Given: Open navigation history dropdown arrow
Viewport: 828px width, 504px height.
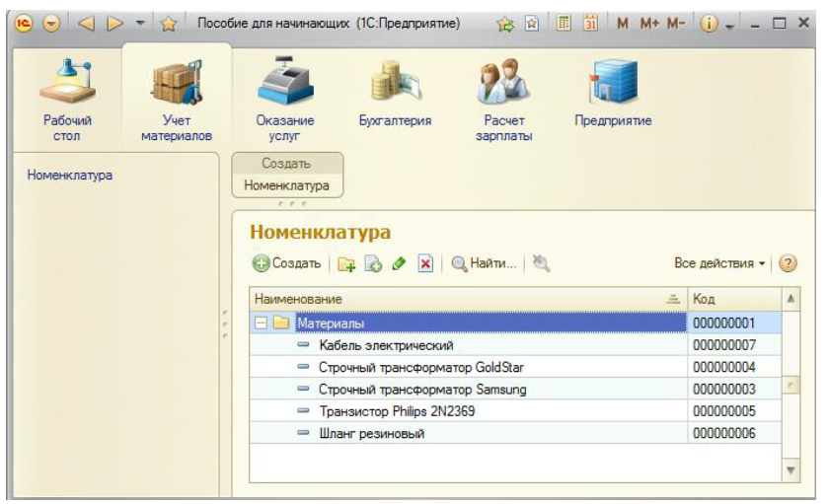Looking at the screenshot, I should pos(140,24).
